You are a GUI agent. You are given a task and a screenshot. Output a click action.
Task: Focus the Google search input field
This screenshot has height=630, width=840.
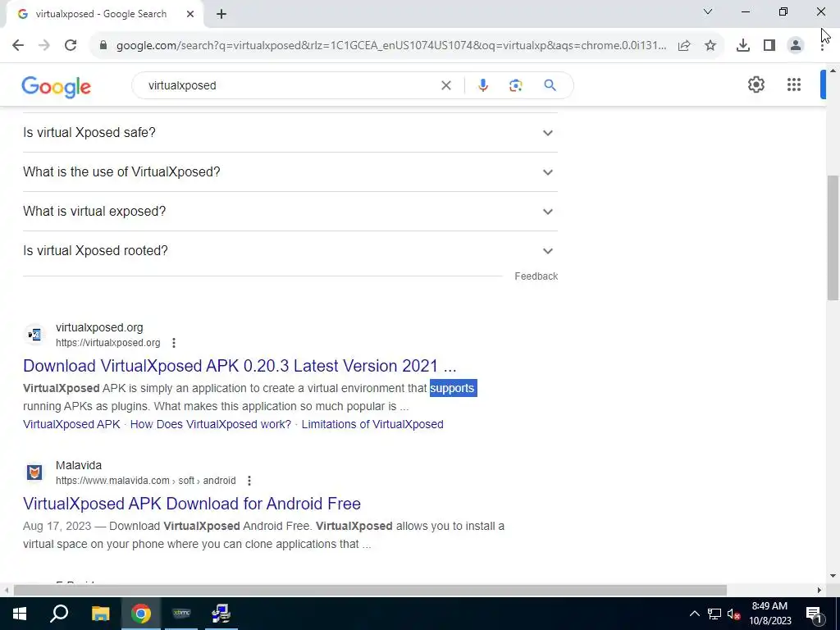pos(292,85)
